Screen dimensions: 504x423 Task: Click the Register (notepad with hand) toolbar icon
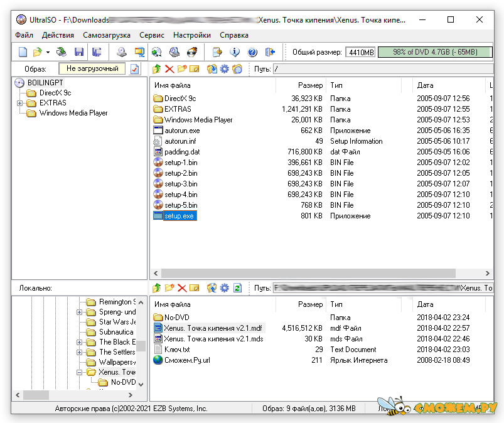(x=217, y=51)
